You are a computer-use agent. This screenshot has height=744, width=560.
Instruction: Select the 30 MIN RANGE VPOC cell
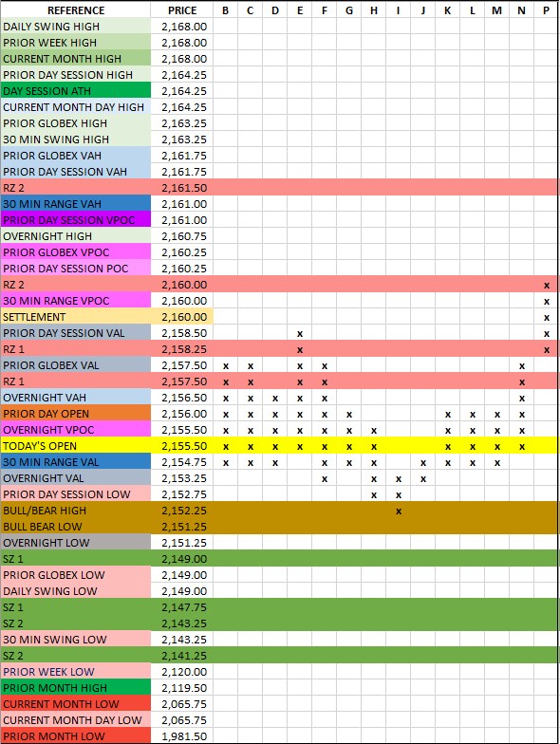click(x=76, y=301)
